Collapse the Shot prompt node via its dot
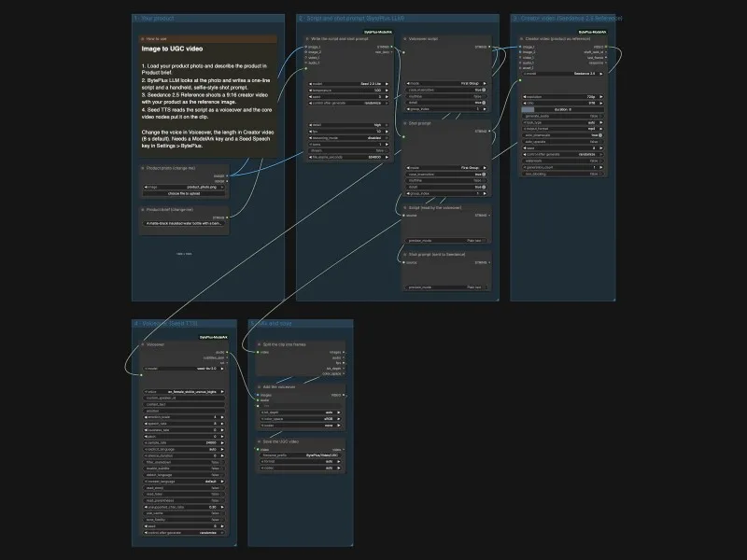 [405, 123]
